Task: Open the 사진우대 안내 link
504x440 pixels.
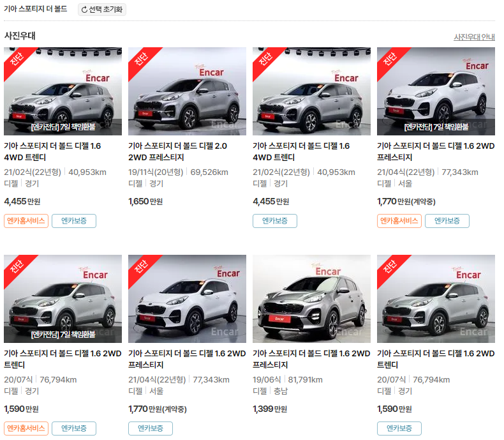Action: point(474,37)
